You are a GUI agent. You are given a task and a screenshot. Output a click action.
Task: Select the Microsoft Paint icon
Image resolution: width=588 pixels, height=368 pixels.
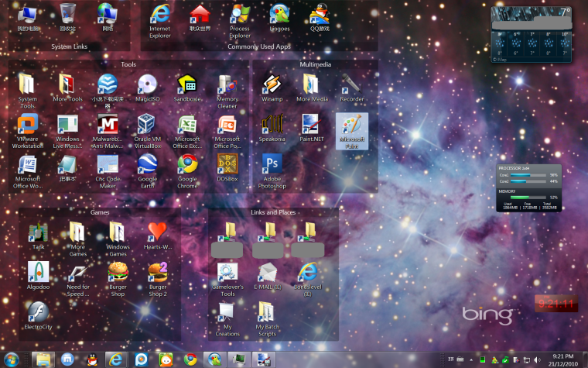coord(352,125)
